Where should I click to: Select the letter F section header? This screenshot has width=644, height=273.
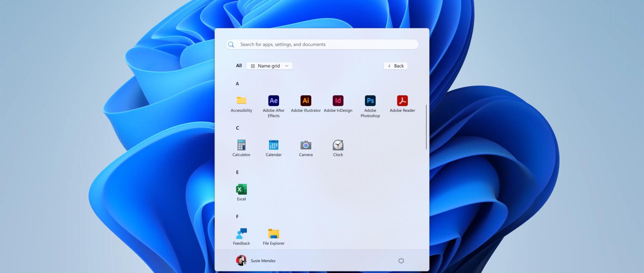coord(237,216)
